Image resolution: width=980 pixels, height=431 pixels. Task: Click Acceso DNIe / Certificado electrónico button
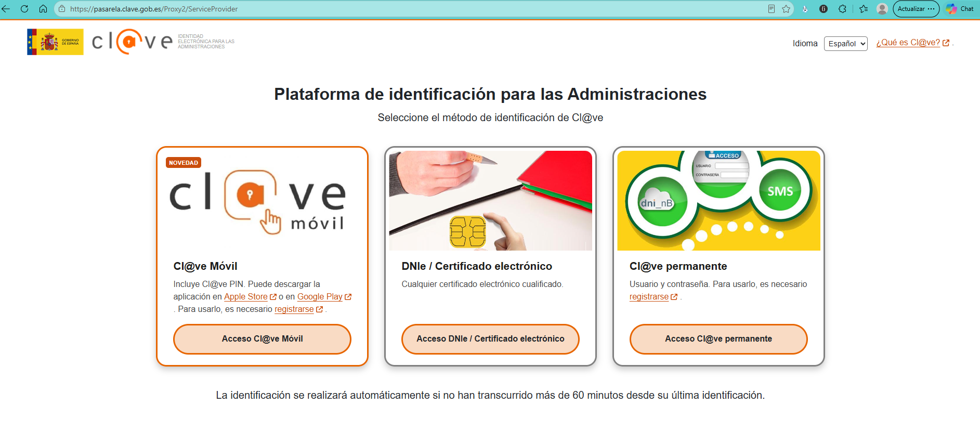[490, 339]
